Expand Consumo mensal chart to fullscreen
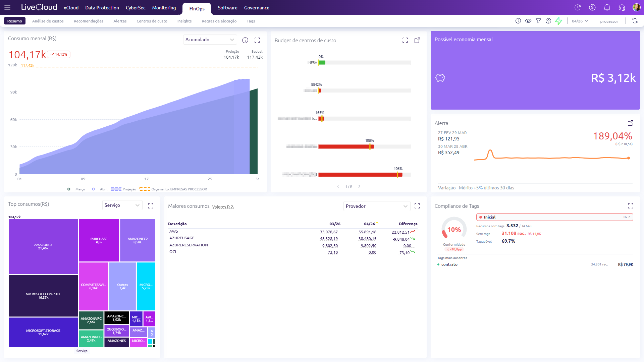The width and height of the screenshot is (644, 362). (257, 40)
